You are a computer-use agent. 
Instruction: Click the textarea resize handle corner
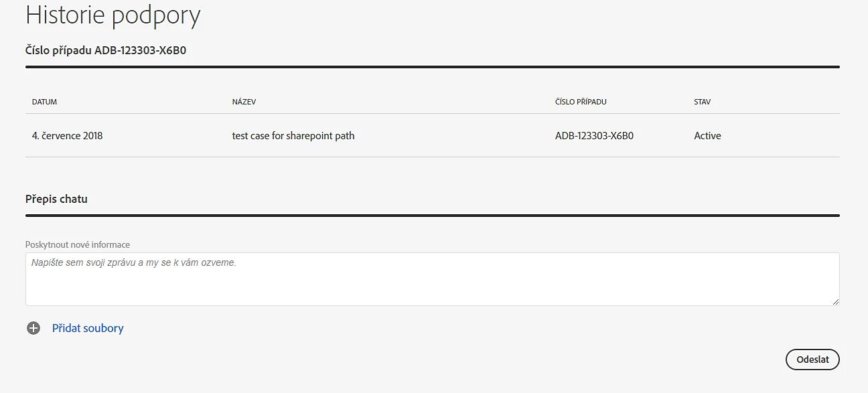tap(835, 302)
